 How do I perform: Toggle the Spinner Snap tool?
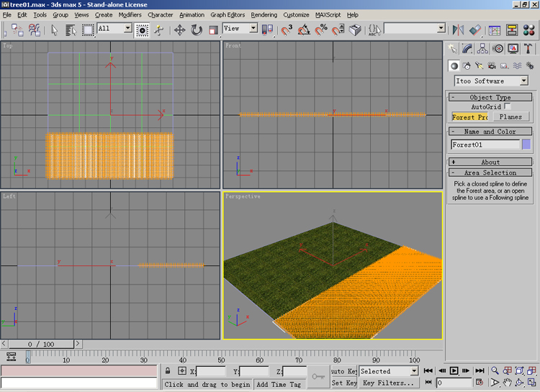pos(338,30)
